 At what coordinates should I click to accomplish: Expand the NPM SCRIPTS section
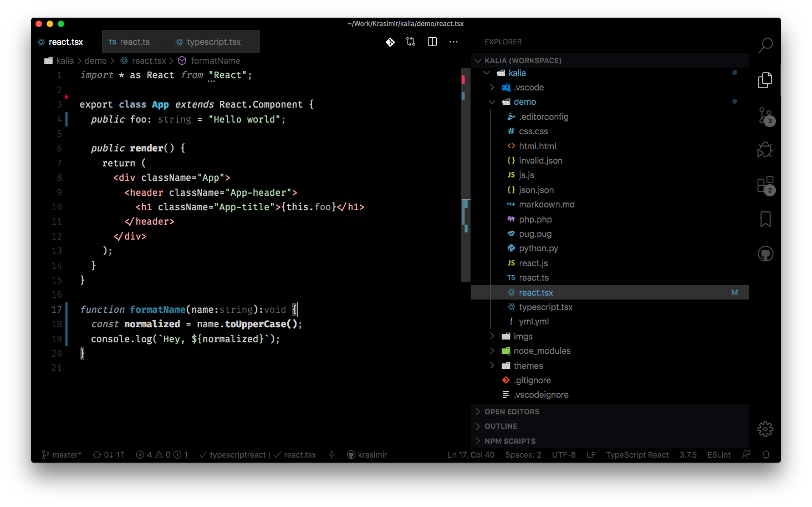coord(510,441)
